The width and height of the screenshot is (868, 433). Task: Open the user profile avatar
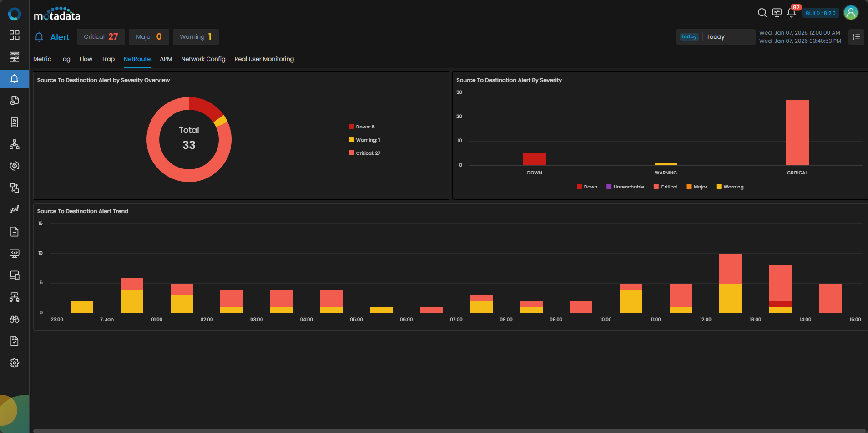(x=851, y=13)
